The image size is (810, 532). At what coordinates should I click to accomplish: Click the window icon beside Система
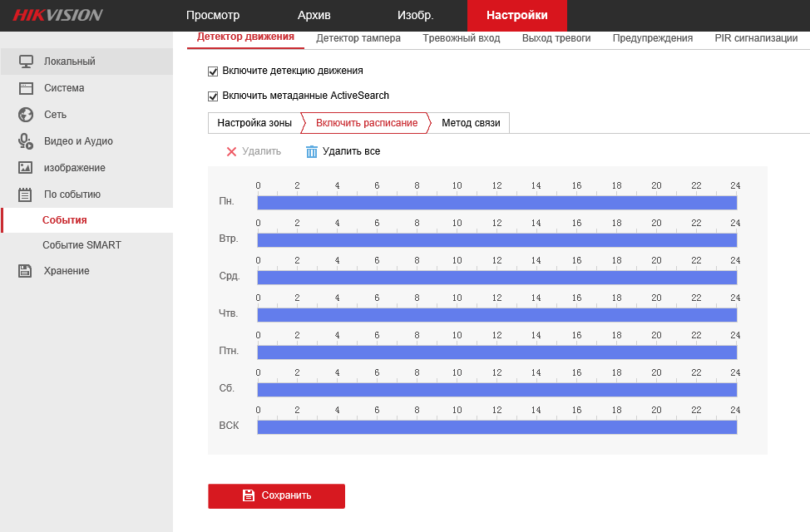coord(26,88)
